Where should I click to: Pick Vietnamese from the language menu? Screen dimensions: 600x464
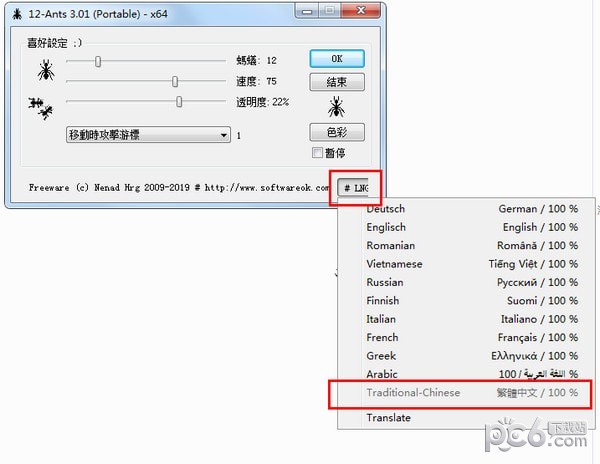[x=394, y=264]
